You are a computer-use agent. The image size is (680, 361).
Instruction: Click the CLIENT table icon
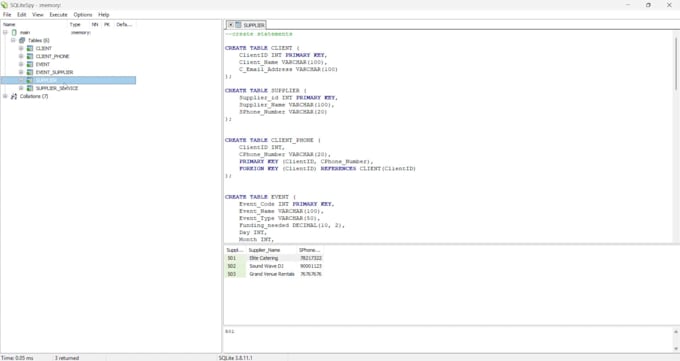30,48
